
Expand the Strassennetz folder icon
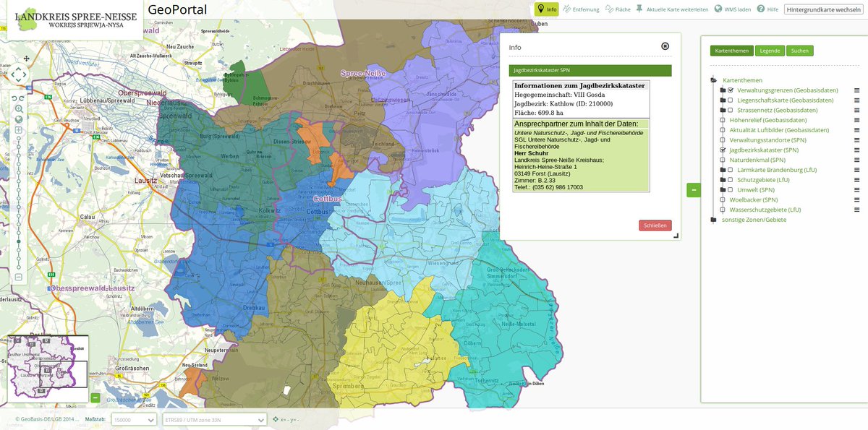click(x=723, y=110)
